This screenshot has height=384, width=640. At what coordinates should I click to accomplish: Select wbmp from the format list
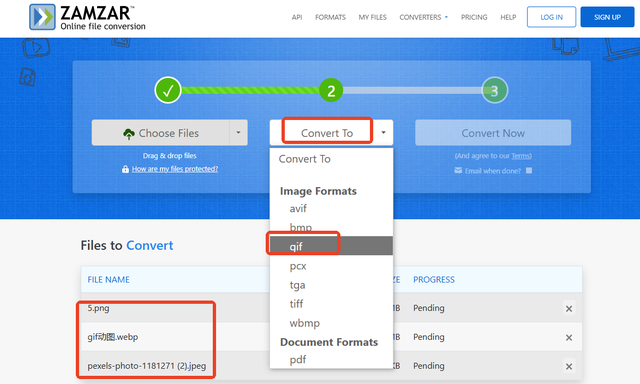[x=331, y=323]
